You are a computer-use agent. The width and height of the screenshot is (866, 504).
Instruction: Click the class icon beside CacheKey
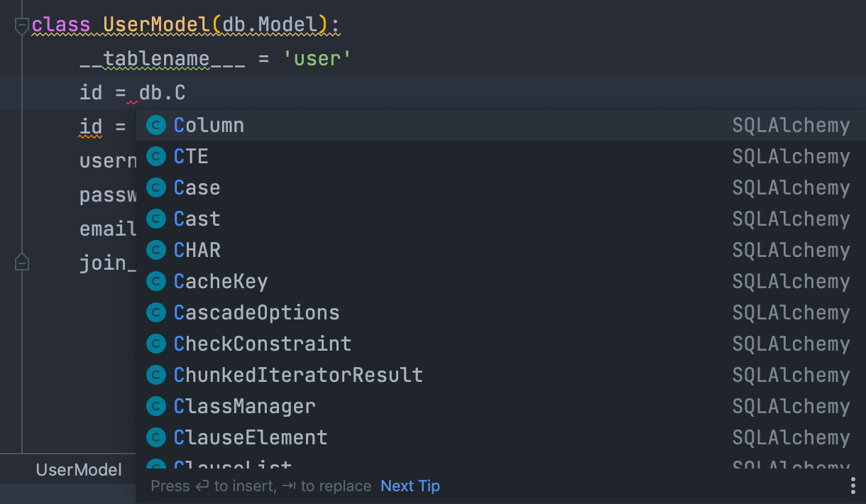tap(156, 281)
